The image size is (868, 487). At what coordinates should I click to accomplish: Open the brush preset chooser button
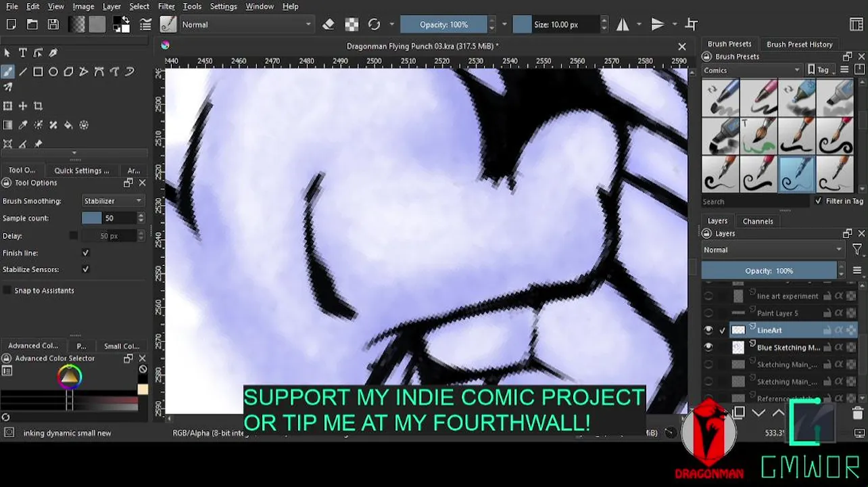(x=168, y=24)
